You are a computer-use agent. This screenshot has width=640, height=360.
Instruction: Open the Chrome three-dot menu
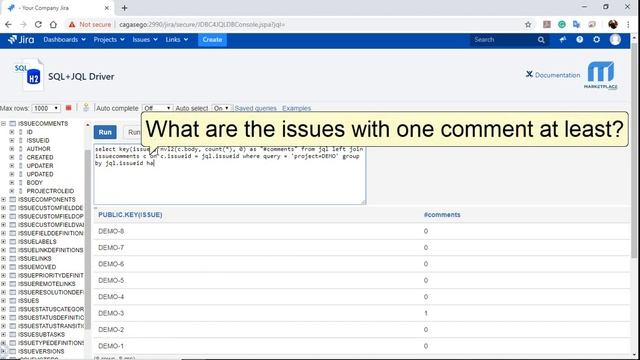click(x=628, y=24)
